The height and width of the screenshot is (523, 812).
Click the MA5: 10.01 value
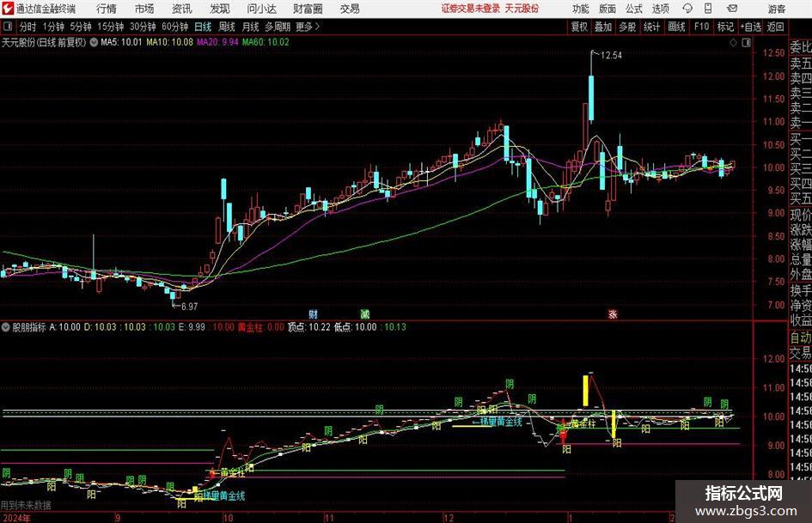tap(121, 42)
